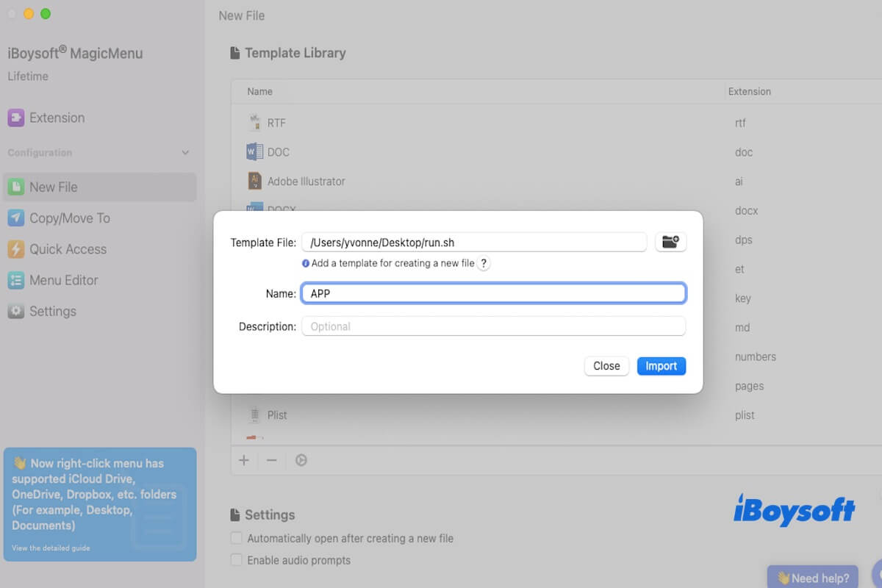Collapse the Configuration section chevron
Viewport: 882px width, 588px height.
coord(185,153)
